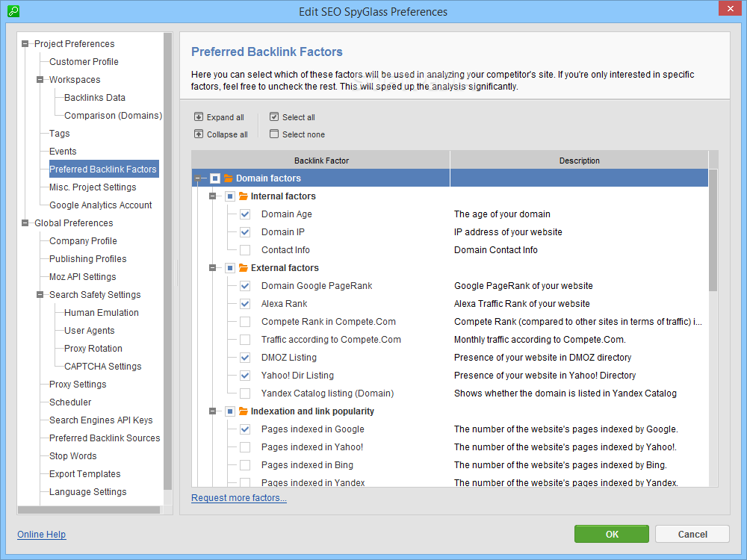This screenshot has height=560, width=747.
Task: Collapse the Global Preferences tree node
Action: 25,223
